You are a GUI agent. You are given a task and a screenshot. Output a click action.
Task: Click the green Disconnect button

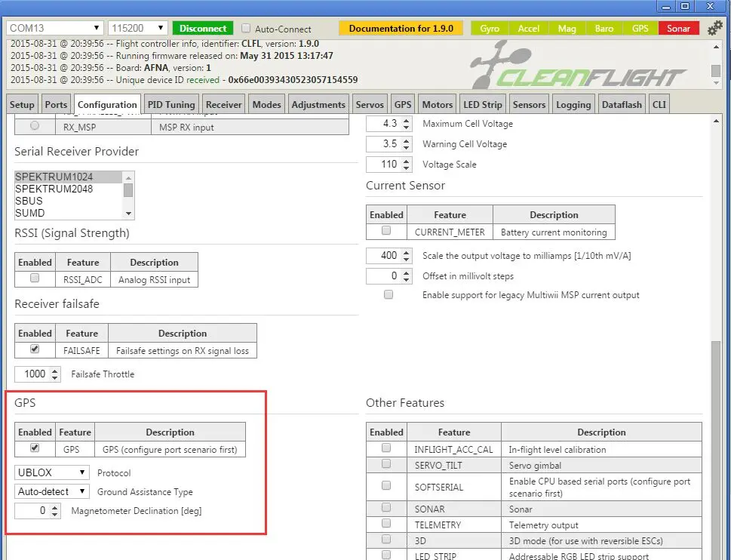click(203, 29)
